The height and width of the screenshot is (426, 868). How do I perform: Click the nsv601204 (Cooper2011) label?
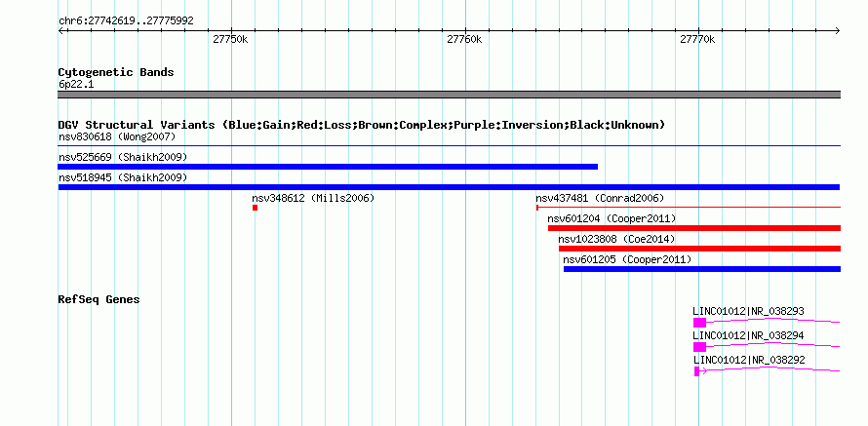[612, 218]
